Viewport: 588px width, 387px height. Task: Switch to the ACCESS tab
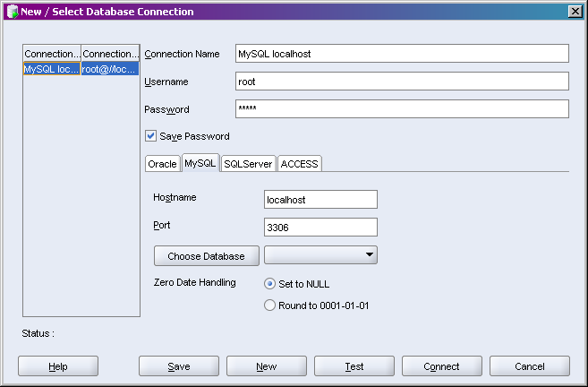tap(299, 164)
